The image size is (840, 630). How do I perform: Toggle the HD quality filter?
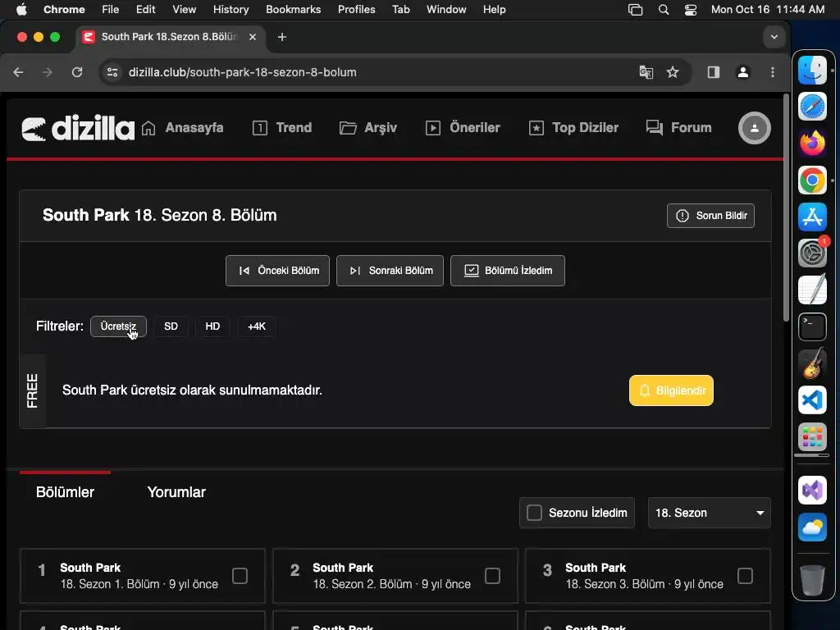(x=212, y=326)
